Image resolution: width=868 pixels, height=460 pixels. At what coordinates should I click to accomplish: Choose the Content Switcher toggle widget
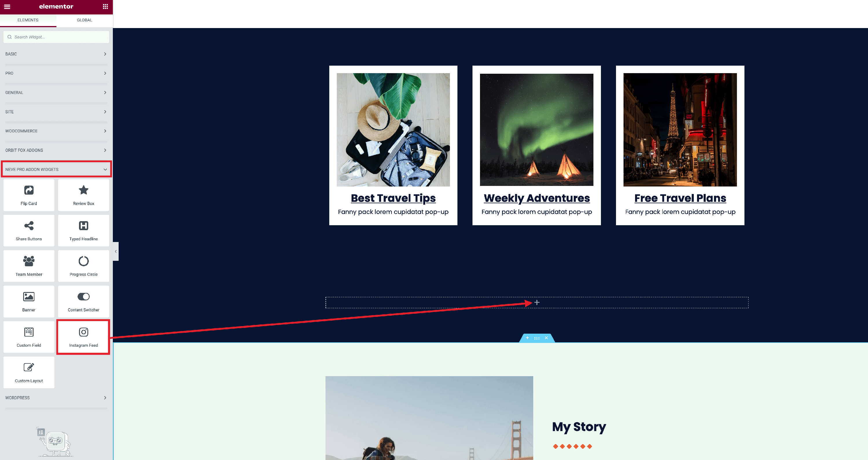coord(84,301)
